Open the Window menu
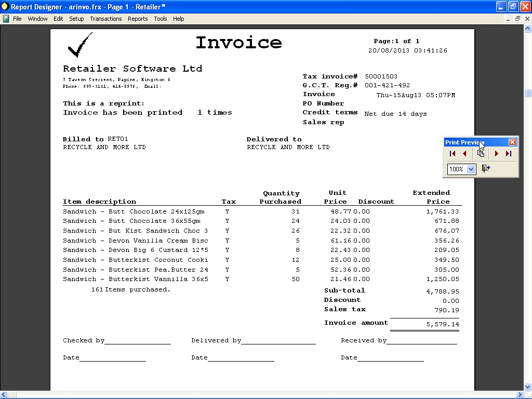 tap(37, 19)
